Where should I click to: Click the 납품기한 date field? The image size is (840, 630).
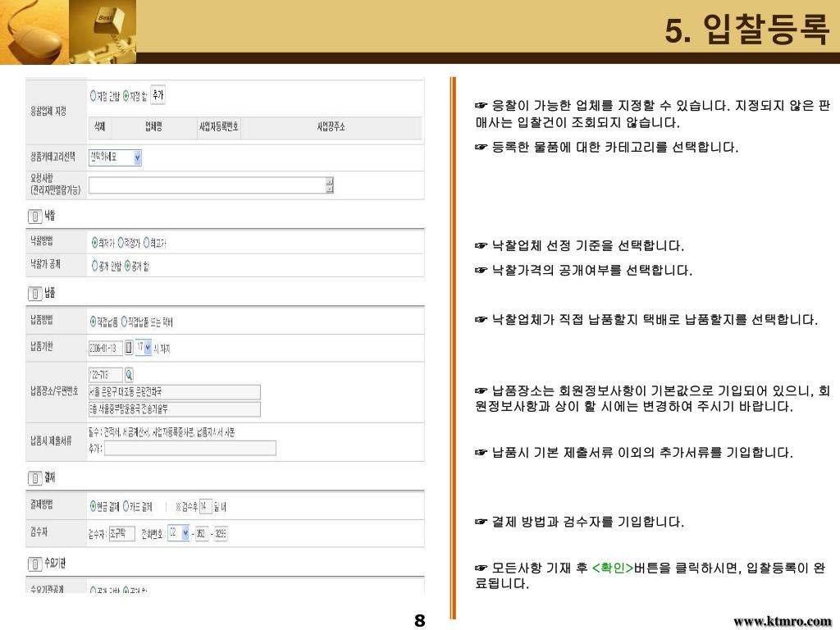[106, 348]
